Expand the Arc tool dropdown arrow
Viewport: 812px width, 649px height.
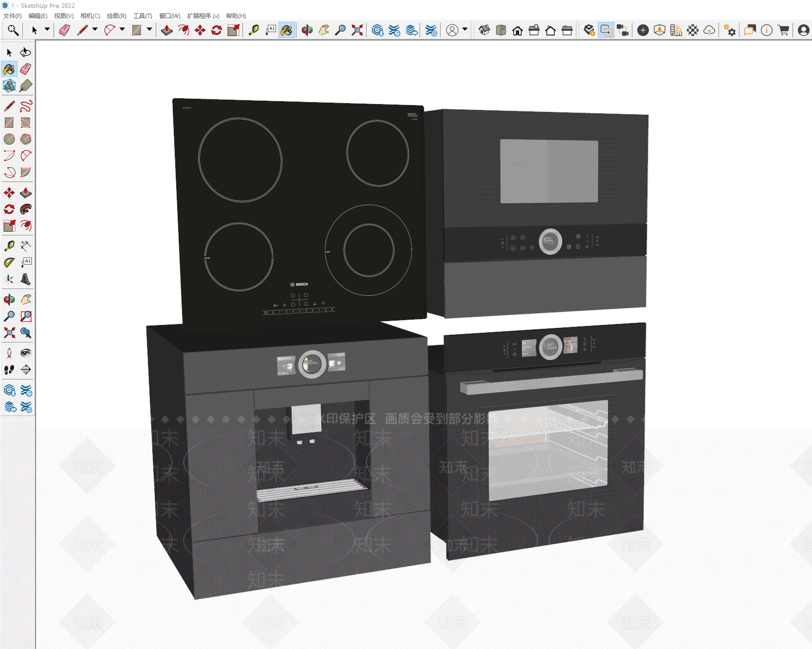click(122, 30)
